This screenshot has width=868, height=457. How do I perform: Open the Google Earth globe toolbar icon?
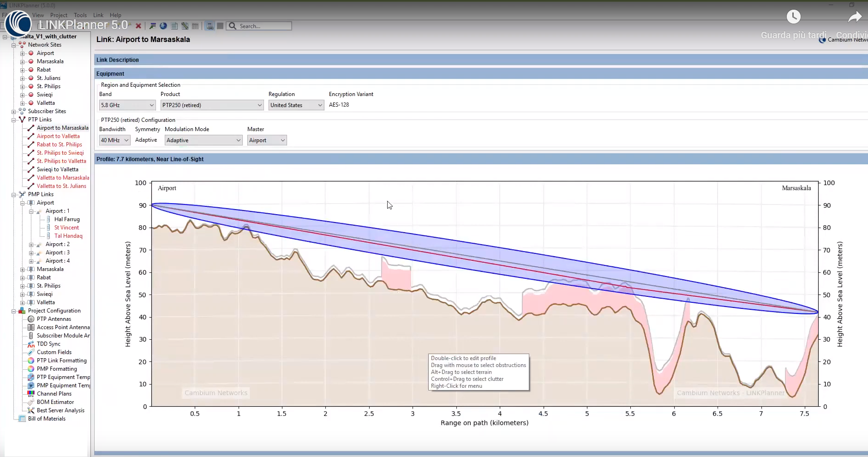point(163,26)
